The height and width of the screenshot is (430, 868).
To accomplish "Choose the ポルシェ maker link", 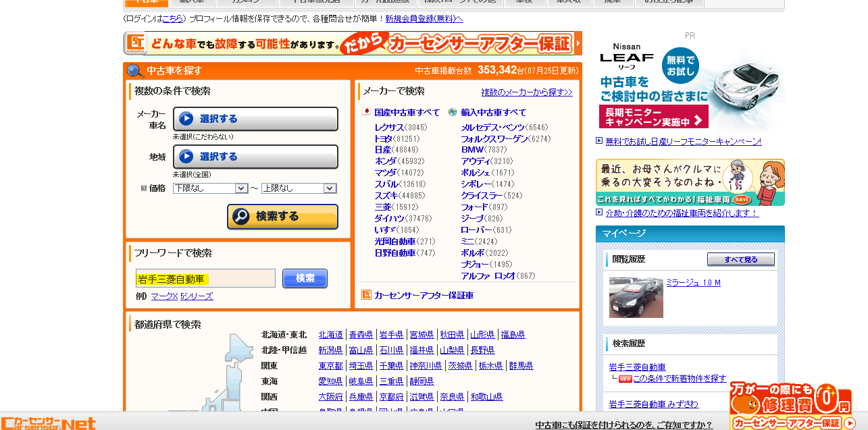I will tap(477, 172).
